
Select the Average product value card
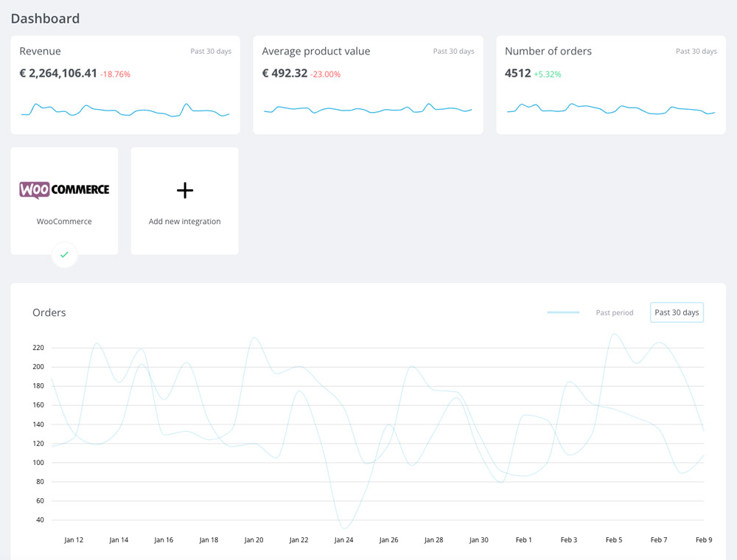coord(368,85)
